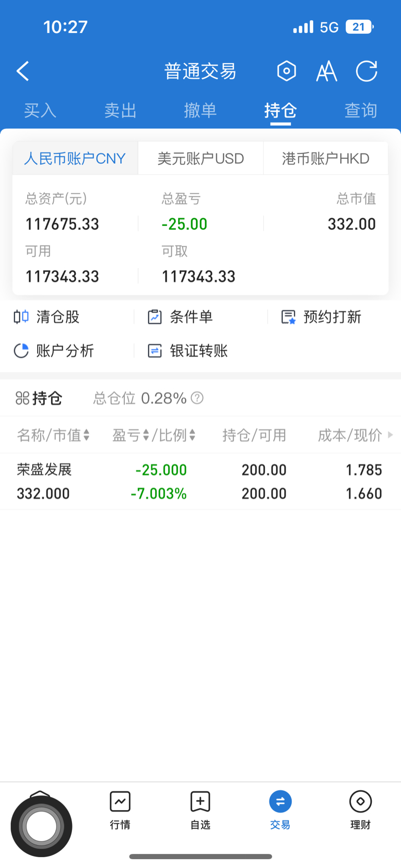
Task: Sort by 名称/市值 arrows
Action: pos(87,435)
